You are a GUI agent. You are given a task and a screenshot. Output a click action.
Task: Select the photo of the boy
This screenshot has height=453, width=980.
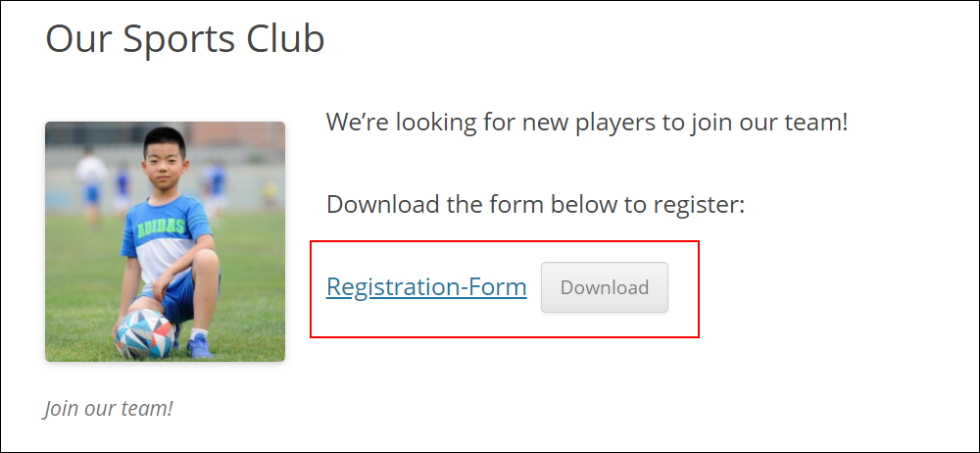165,241
